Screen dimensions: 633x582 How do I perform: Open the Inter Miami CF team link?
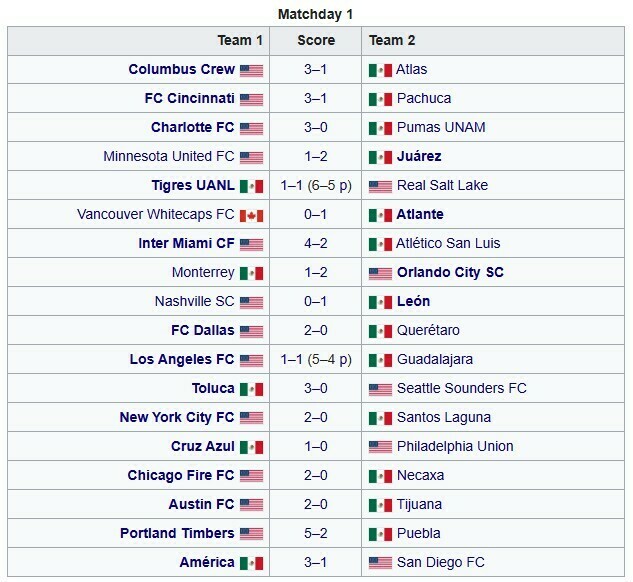tap(186, 243)
